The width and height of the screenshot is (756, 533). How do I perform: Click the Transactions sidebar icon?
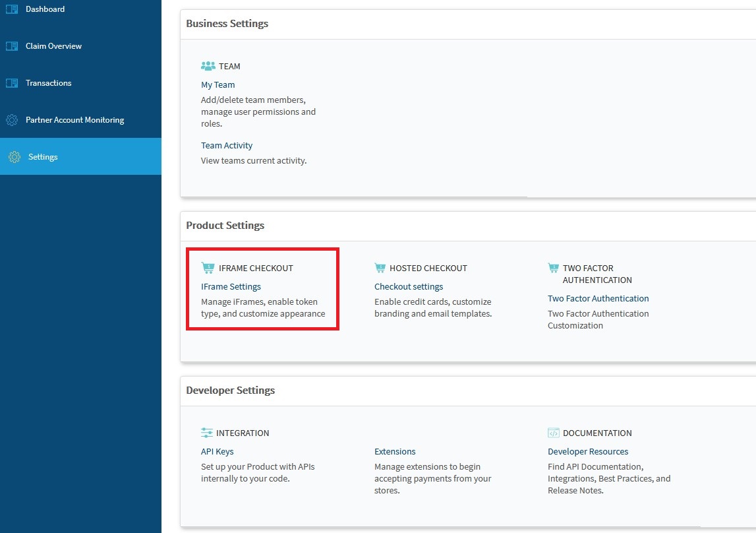point(12,83)
